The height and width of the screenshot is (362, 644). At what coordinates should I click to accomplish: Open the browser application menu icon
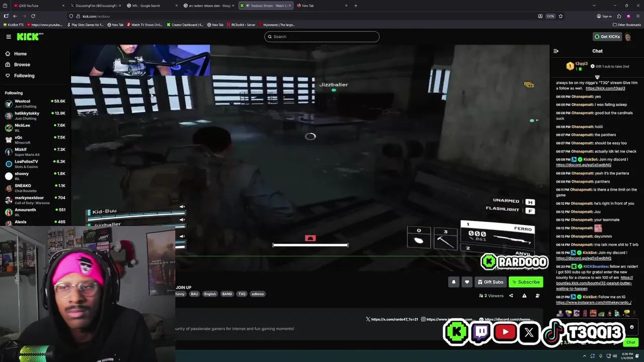coord(637,16)
